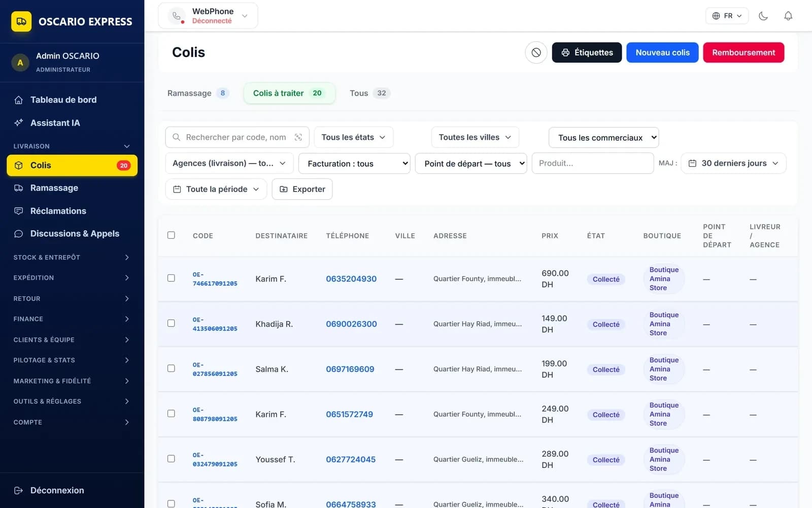Open the Toute la période dropdown
The image size is (812, 508).
click(216, 189)
